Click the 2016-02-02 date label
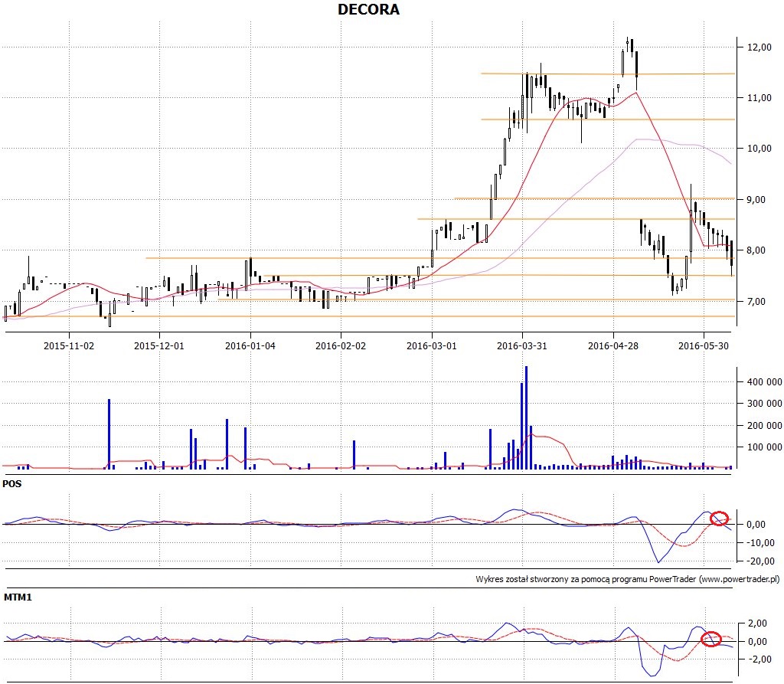784x684 pixels. pyautogui.click(x=341, y=345)
